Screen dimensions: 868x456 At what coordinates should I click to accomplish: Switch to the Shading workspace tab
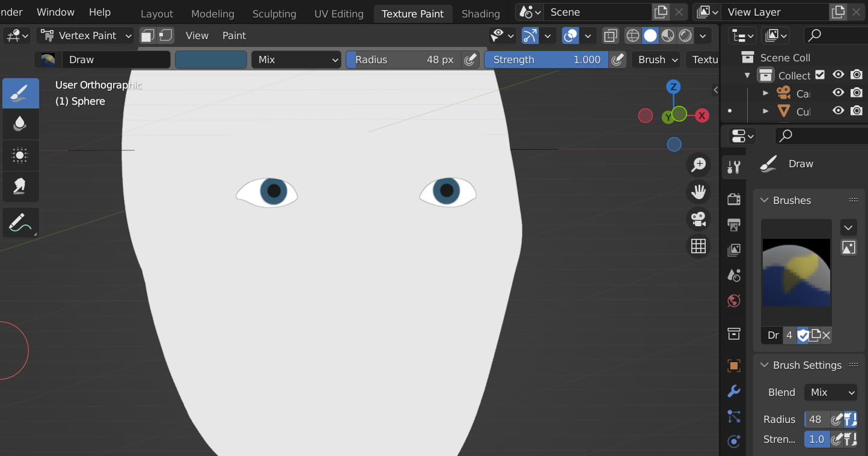tap(480, 13)
